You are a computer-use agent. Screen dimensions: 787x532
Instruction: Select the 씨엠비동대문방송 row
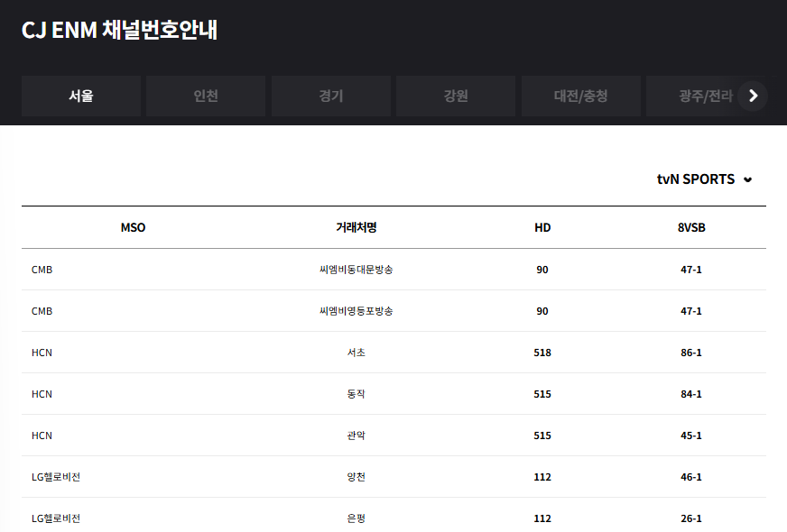click(x=357, y=270)
